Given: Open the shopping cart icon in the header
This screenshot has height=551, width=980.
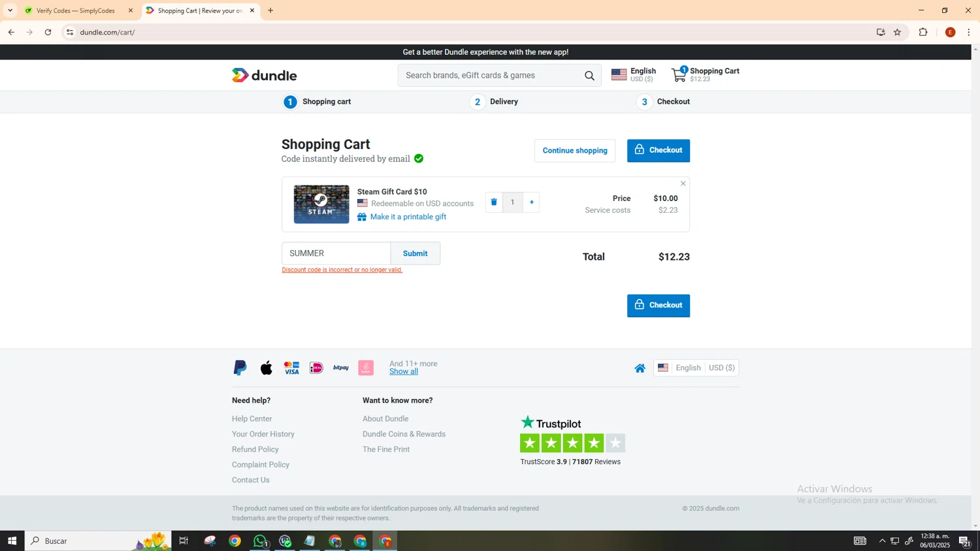Looking at the screenshot, I should point(679,74).
